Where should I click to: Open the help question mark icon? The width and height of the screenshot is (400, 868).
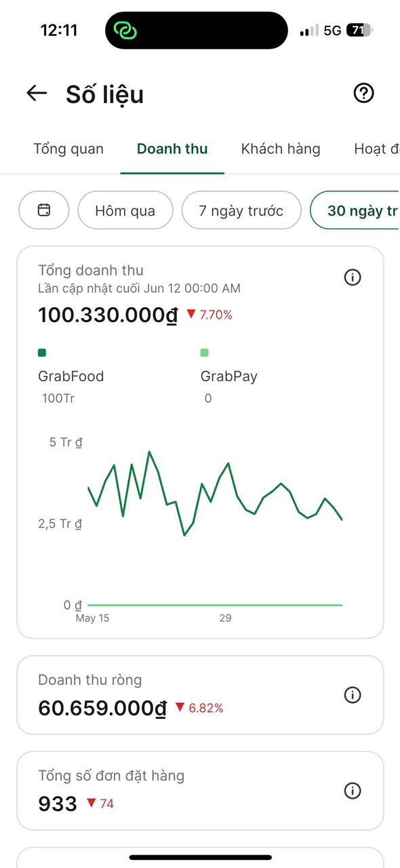point(364,94)
